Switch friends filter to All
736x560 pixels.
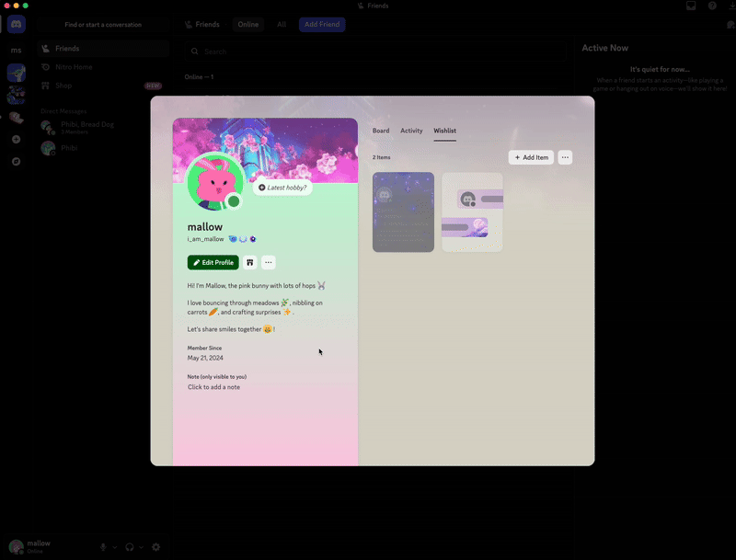282,24
